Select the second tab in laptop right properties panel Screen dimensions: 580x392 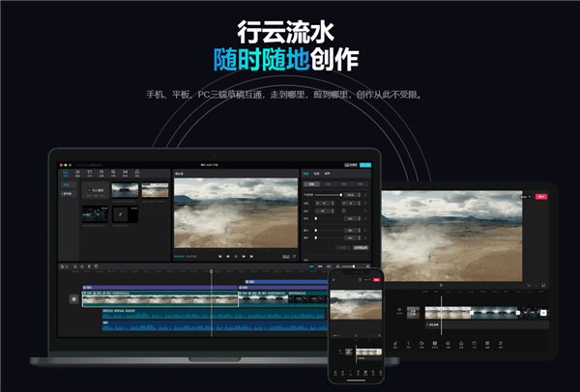point(317,174)
